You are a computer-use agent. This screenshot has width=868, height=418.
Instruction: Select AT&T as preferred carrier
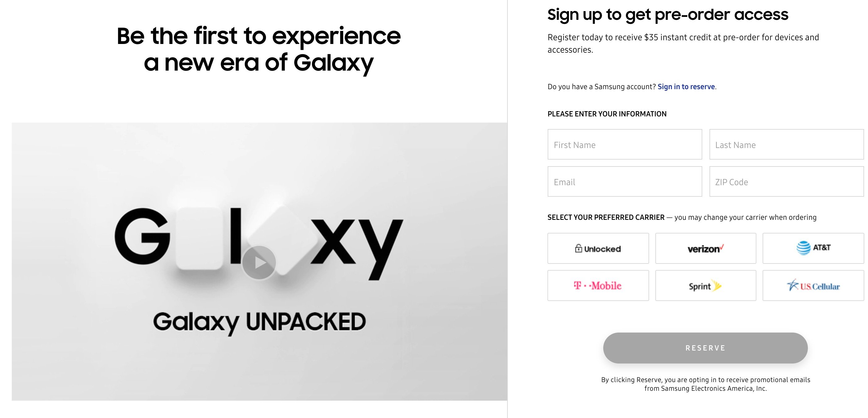click(813, 248)
